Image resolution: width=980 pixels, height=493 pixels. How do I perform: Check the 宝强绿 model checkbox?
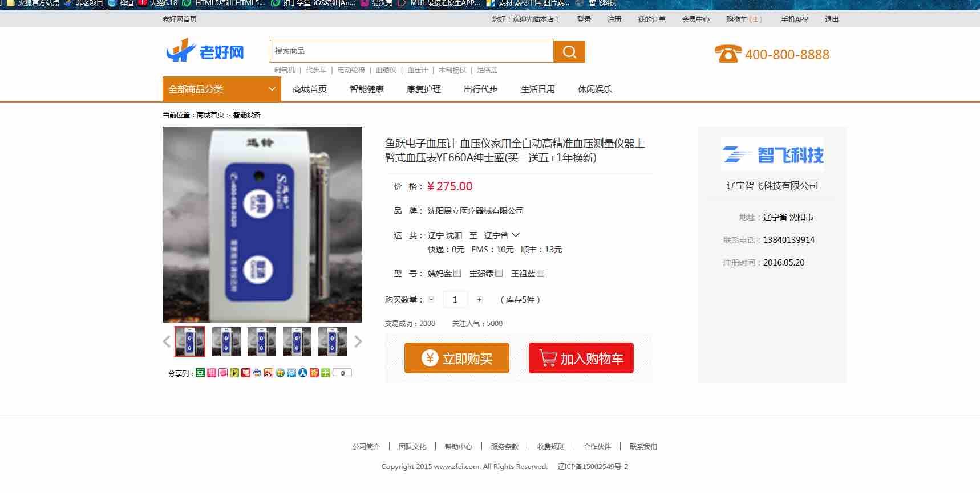[x=499, y=274]
